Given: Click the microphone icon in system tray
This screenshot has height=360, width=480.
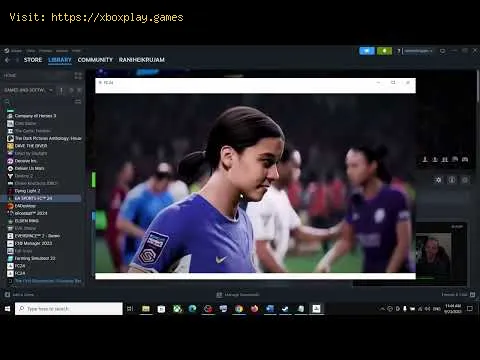Looking at the screenshot, I should click(x=405, y=309).
